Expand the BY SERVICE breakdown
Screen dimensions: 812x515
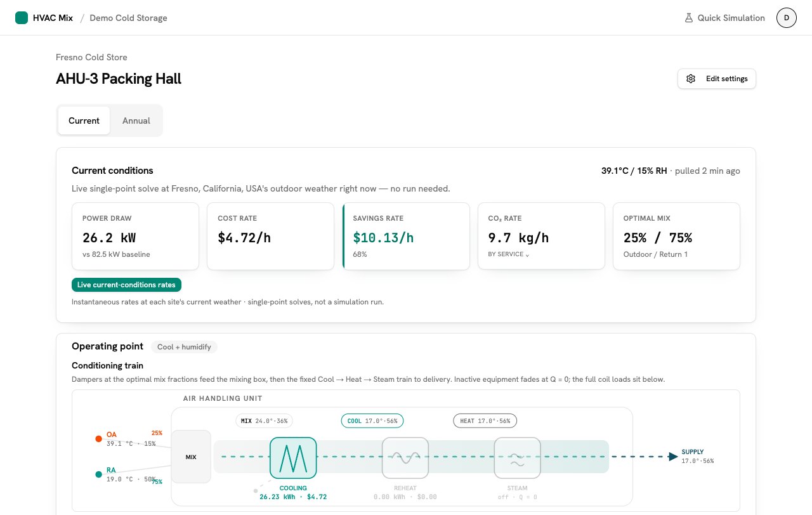(x=508, y=254)
